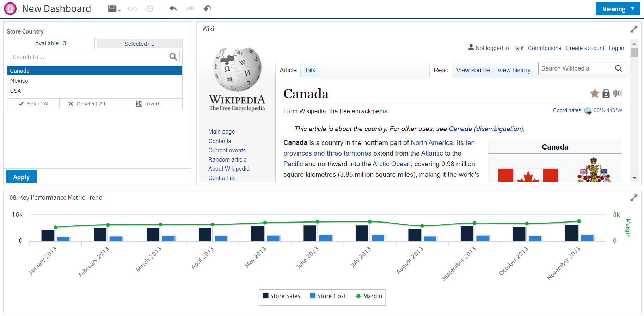The image size is (644, 316).
Task: Open the Contents sidebar link
Action: coord(220,141)
